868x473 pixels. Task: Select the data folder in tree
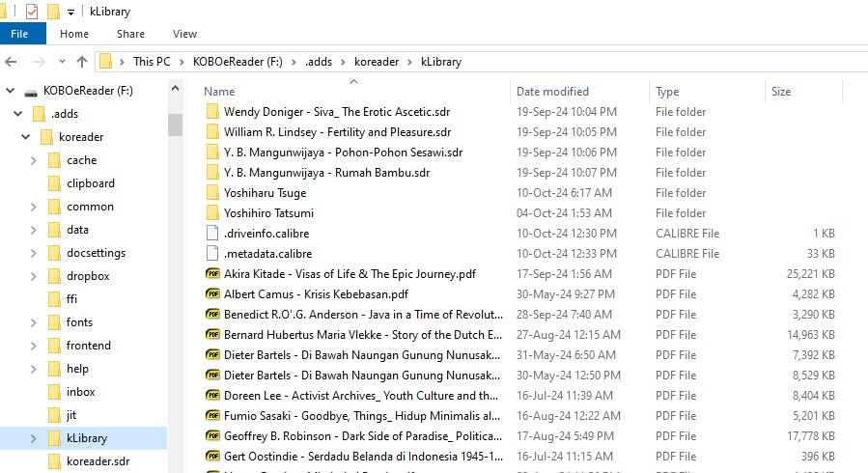77,230
